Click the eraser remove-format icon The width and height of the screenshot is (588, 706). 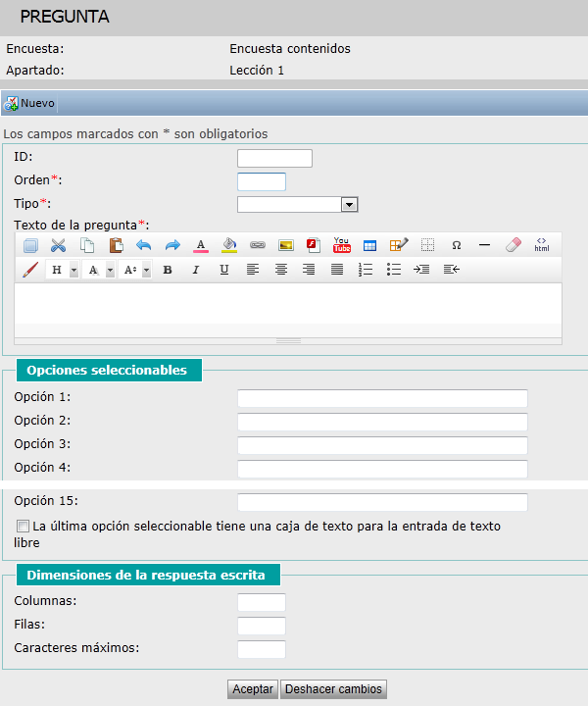tap(514, 245)
